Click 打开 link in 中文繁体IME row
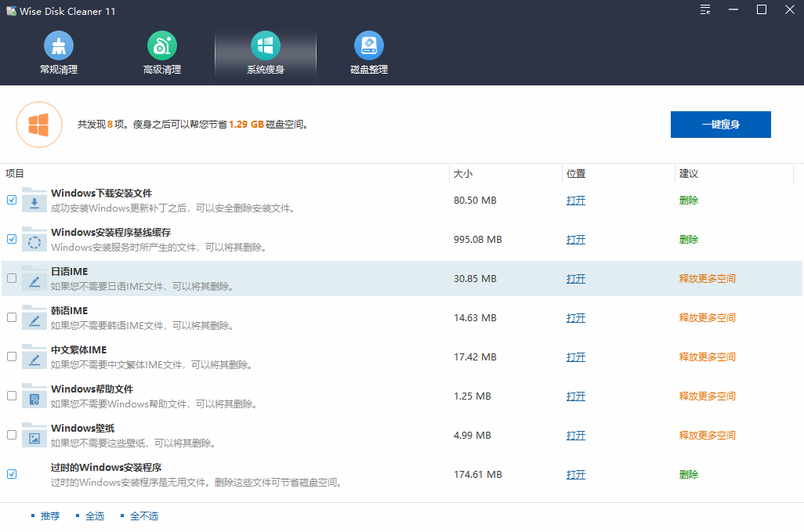 coord(576,357)
